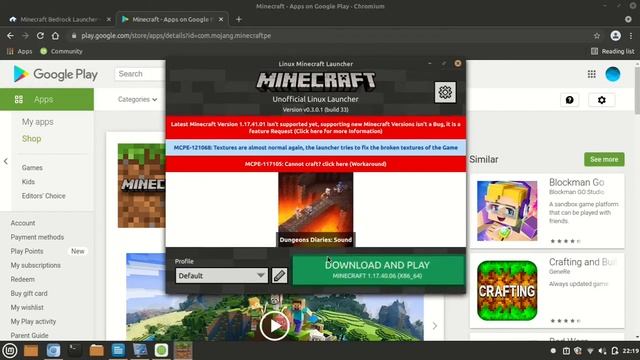
Task: Expand the Categories dropdown
Action: pos(137,99)
